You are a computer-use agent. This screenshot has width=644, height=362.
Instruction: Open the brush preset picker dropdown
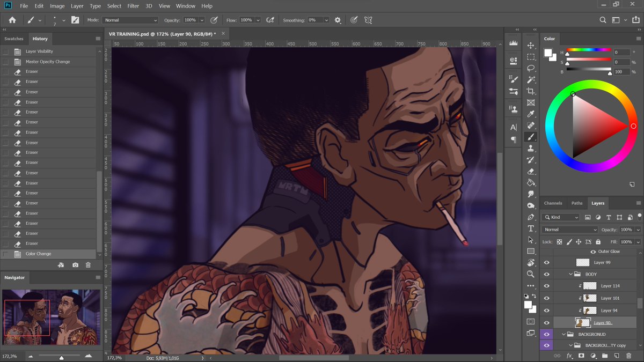64,20
